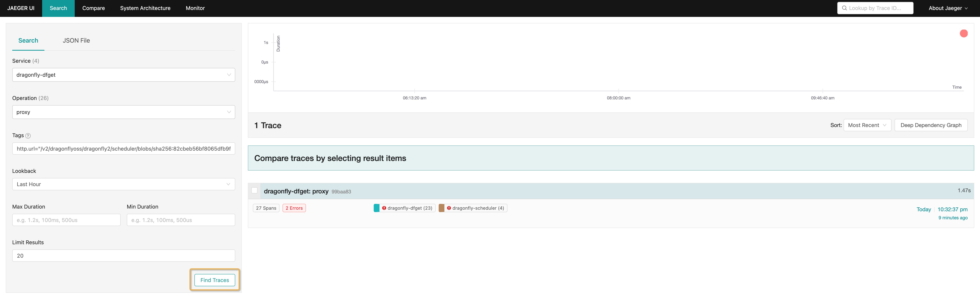Click the red error icon on dragonfly-dfget tag
Image resolution: width=980 pixels, height=297 pixels.
[384, 208]
